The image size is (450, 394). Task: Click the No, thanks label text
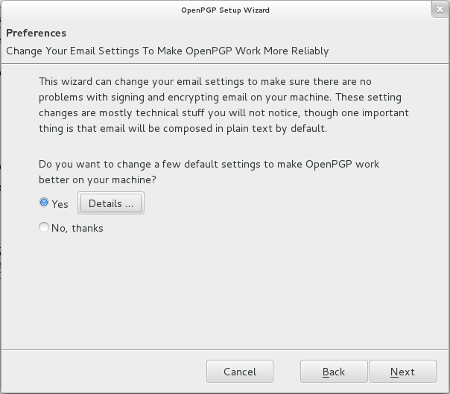(77, 228)
